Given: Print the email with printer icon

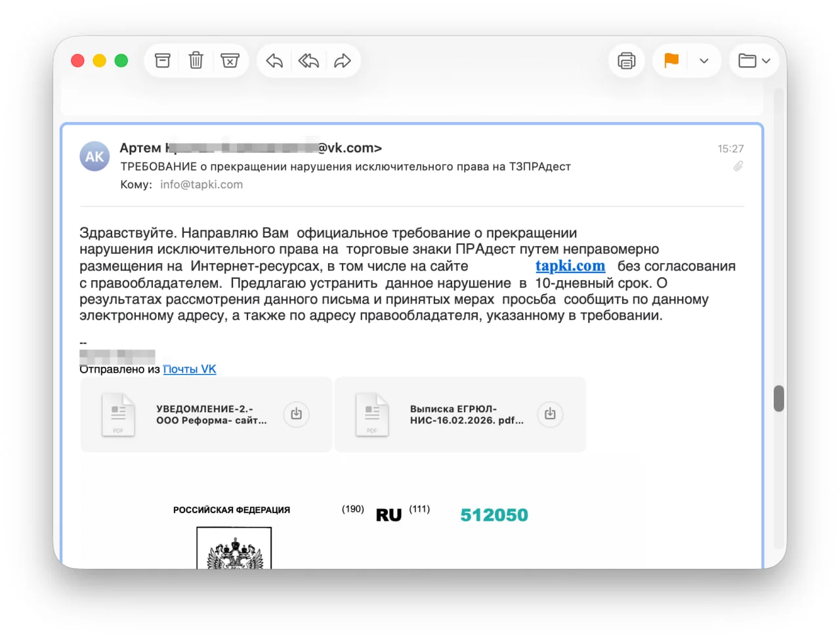Looking at the screenshot, I should [627, 61].
